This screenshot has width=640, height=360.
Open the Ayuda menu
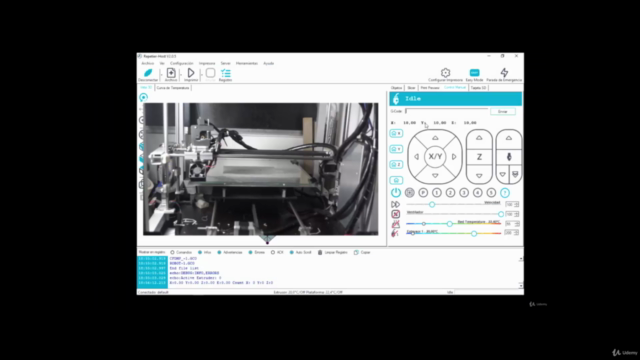(269, 63)
